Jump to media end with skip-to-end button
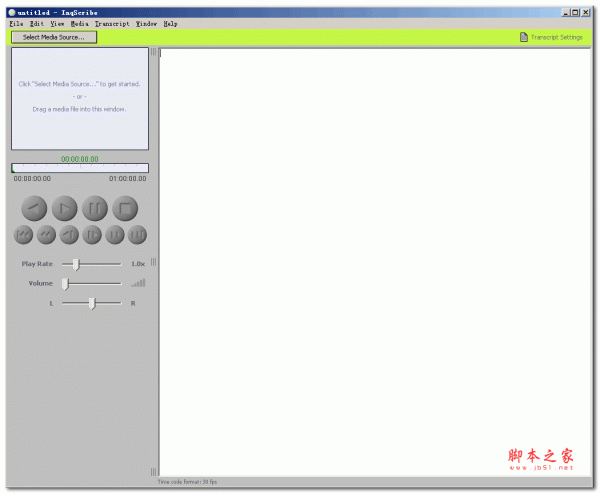The width and height of the screenshot is (600, 494). 137,235
